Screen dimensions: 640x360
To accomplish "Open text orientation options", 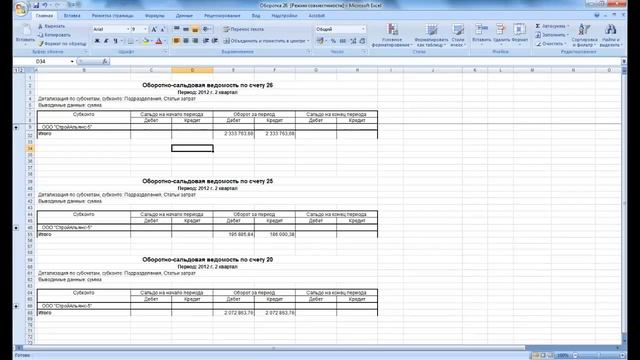I will [x=207, y=29].
